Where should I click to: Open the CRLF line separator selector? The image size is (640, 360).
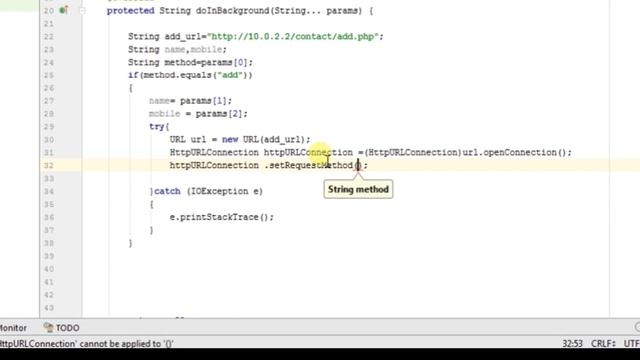pos(603,344)
